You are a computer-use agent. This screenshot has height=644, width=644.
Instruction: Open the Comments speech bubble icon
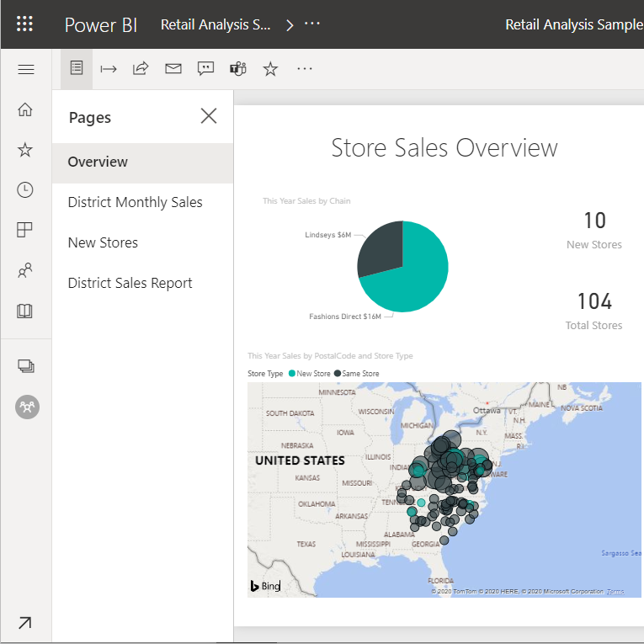(205, 68)
